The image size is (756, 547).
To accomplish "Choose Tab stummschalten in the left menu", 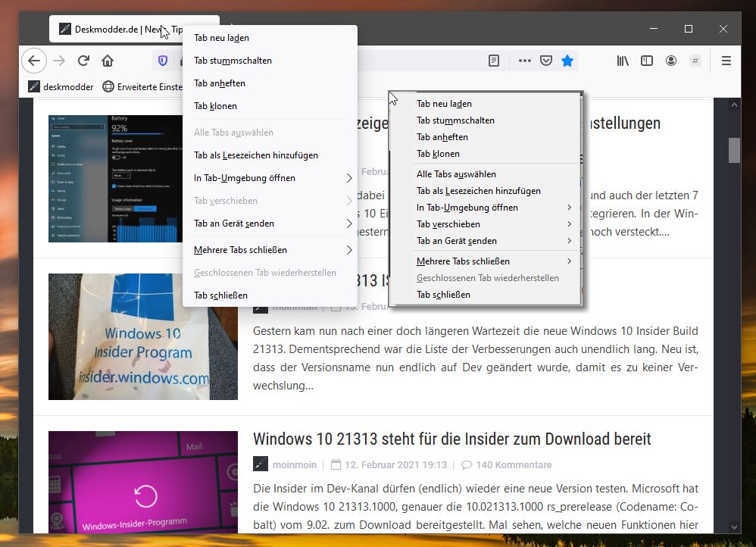I will point(270,61).
